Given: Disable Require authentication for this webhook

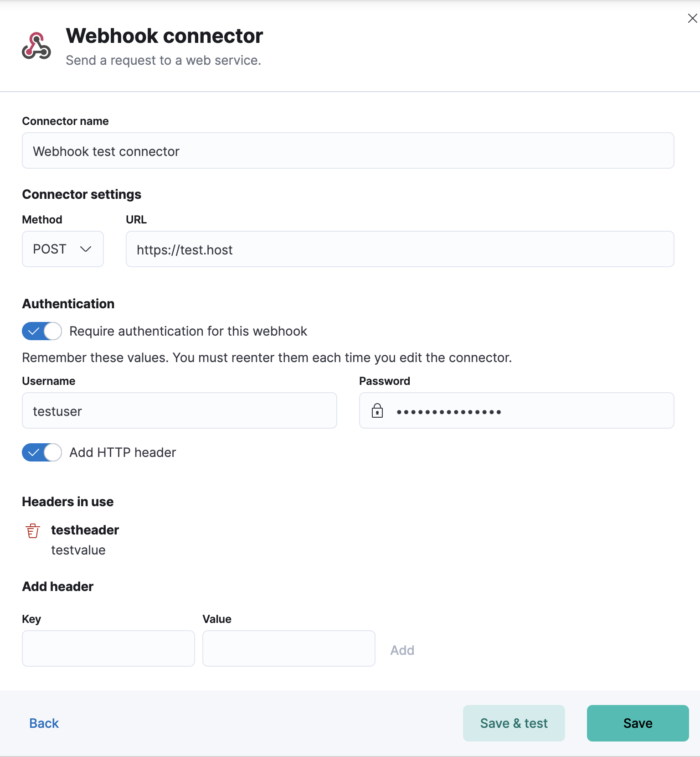Looking at the screenshot, I should 42,331.
